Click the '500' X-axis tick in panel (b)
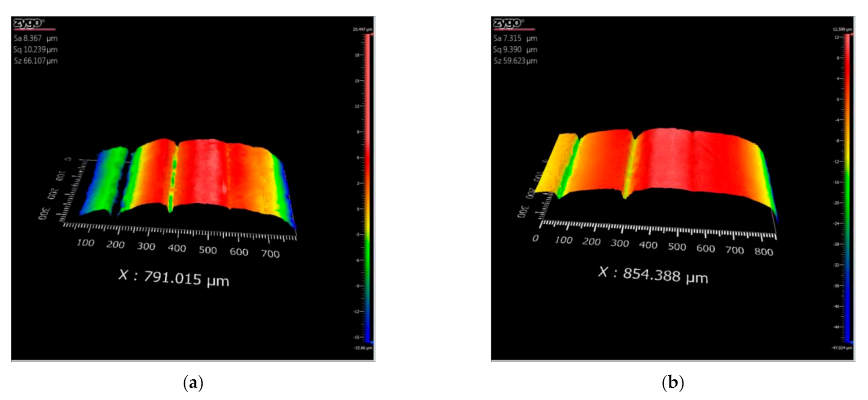Screen dimensions: 868x400 [x=677, y=246]
